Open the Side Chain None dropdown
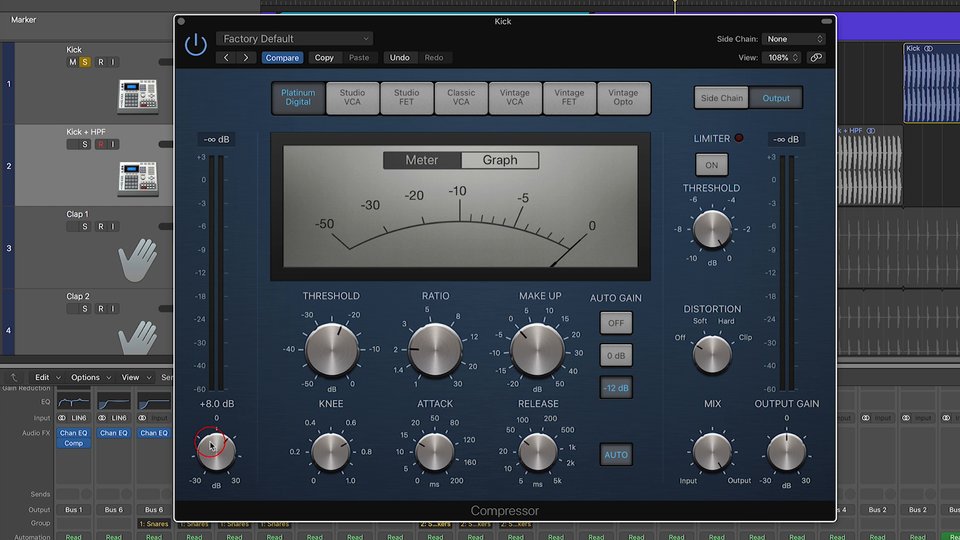The width and height of the screenshot is (960, 540). pos(793,39)
